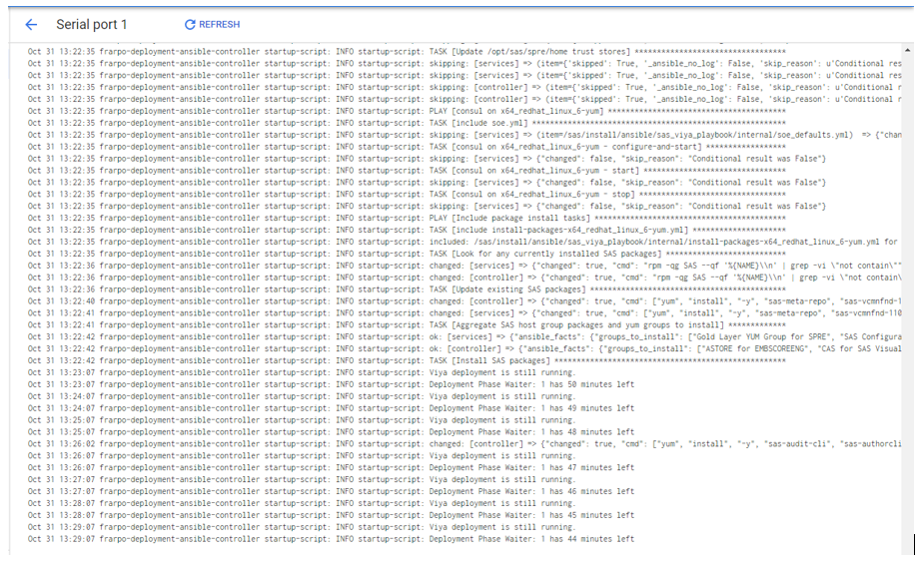Select line 'TASK [consul on x64_redhat_linux_6-yum - start]'
The width and height of the screenshot is (924, 568).
pos(407,170)
